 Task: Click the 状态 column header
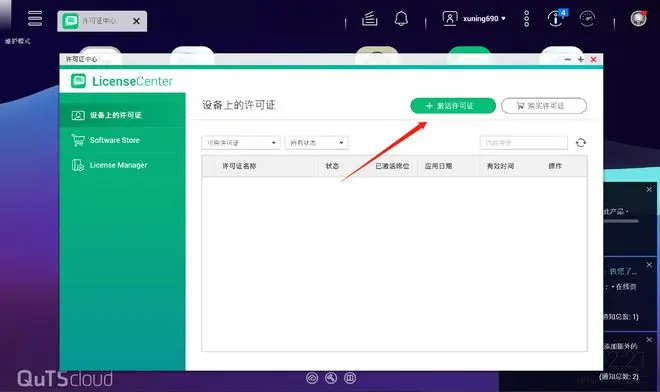332,166
